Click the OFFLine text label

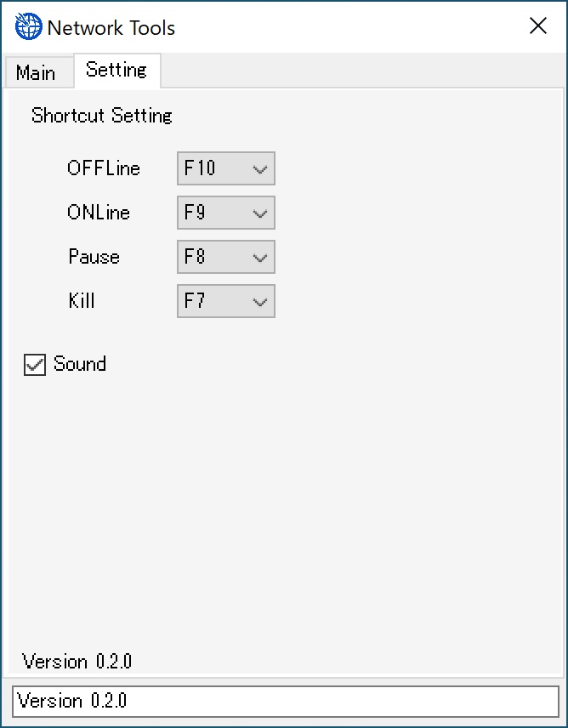(104, 168)
